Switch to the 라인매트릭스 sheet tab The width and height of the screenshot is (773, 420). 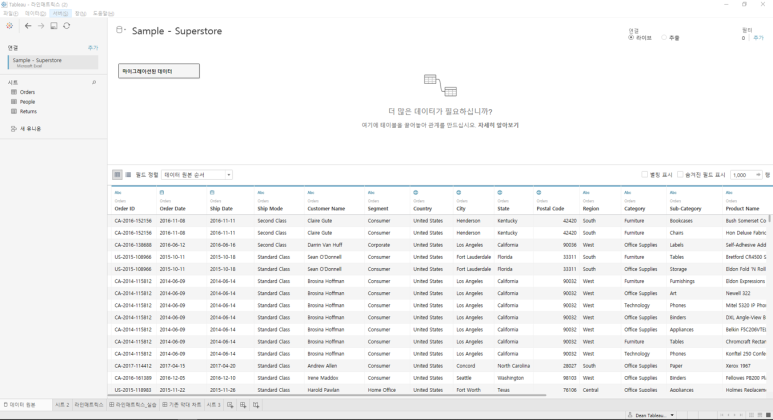coord(89,405)
